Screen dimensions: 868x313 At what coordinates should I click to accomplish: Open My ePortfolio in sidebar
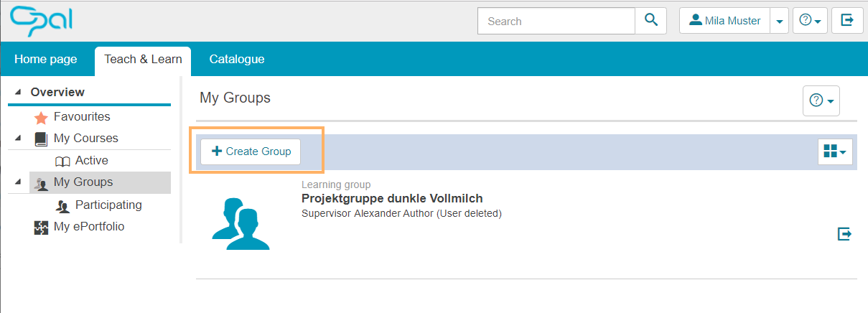point(89,226)
